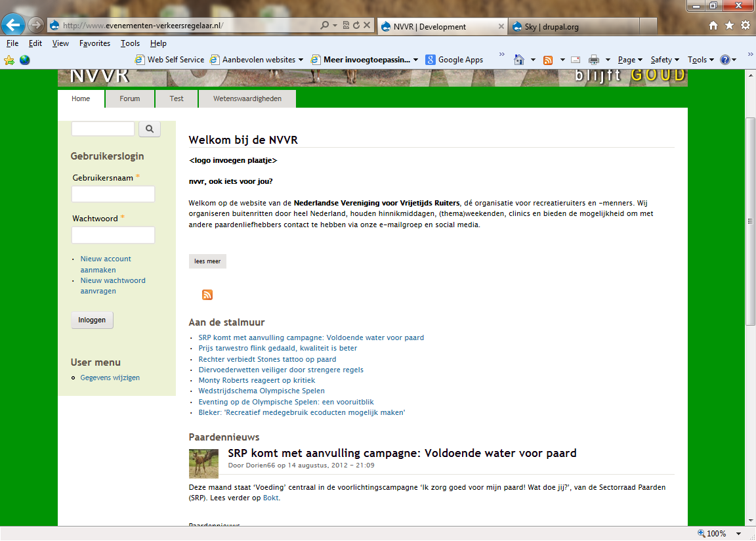This screenshot has width=756, height=541.
Task: Switch to Sky | drupal.org tab
Action: [573, 26]
